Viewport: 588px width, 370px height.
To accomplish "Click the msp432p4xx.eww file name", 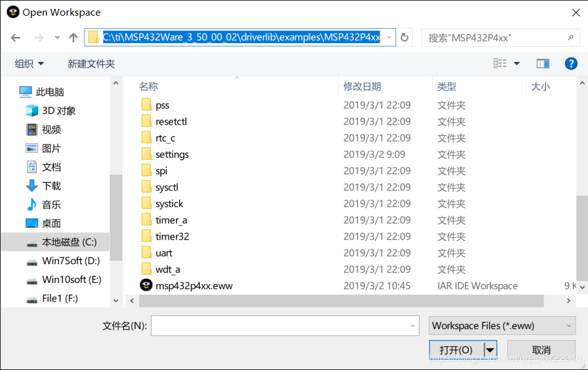I will coord(194,286).
